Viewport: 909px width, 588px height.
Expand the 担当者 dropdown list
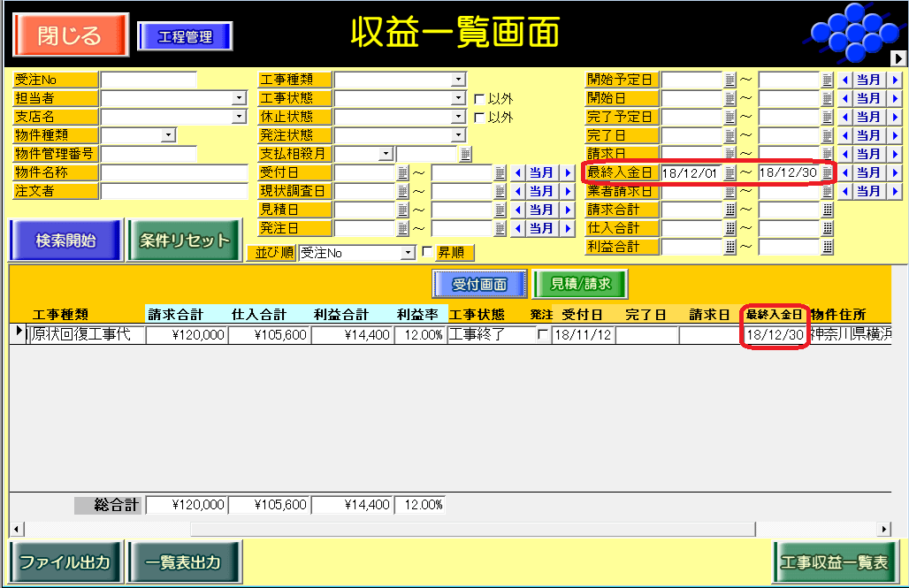pyautogui.click(x=240, y=98)
